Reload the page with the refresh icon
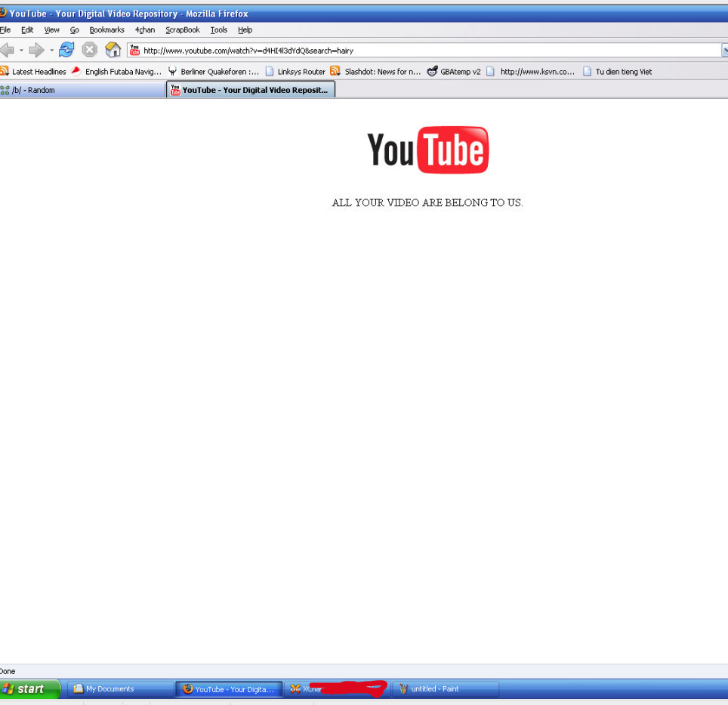 pos(66,49)
